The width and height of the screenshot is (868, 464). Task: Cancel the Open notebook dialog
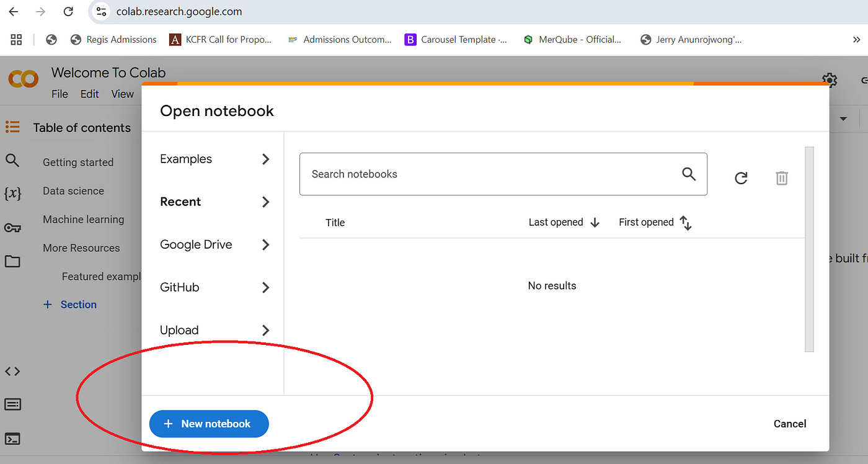[790, 424]
